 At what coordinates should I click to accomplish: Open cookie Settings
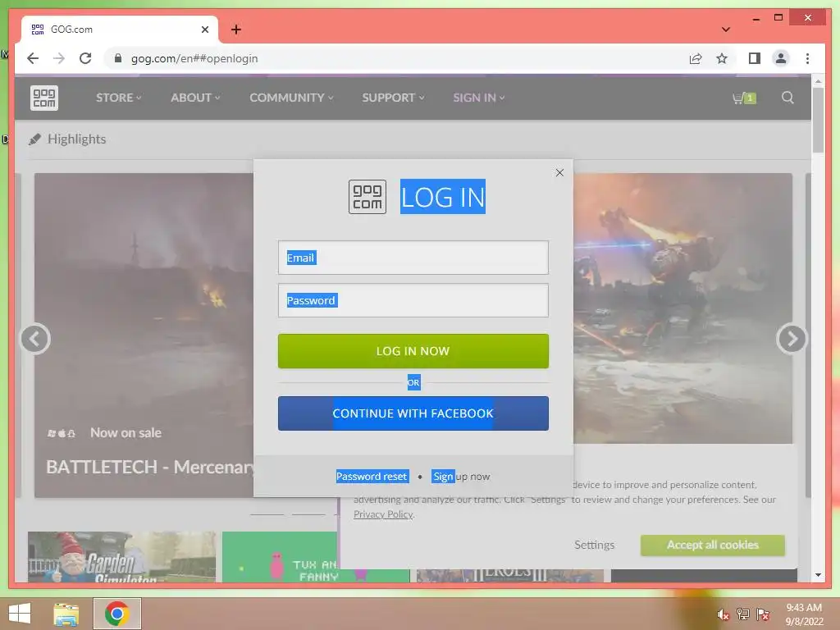(594, 545)
